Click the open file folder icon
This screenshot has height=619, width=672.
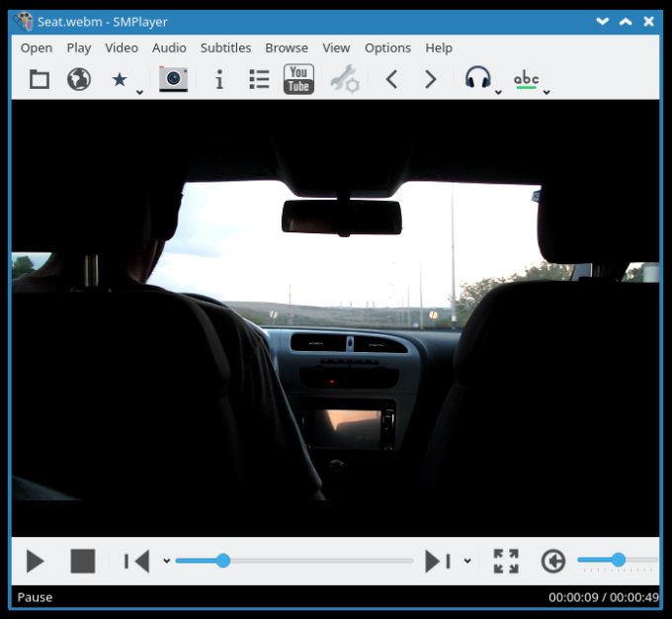pyautogui.click(x=40, y=80)
